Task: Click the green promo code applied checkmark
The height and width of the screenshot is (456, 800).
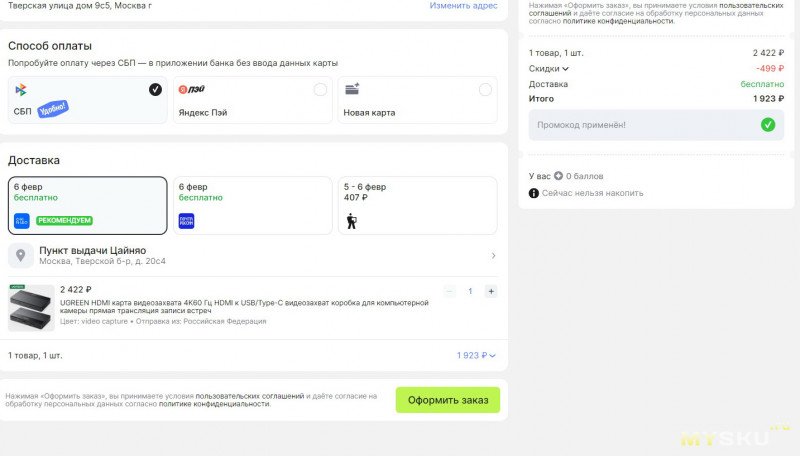Action: [767, 125]
